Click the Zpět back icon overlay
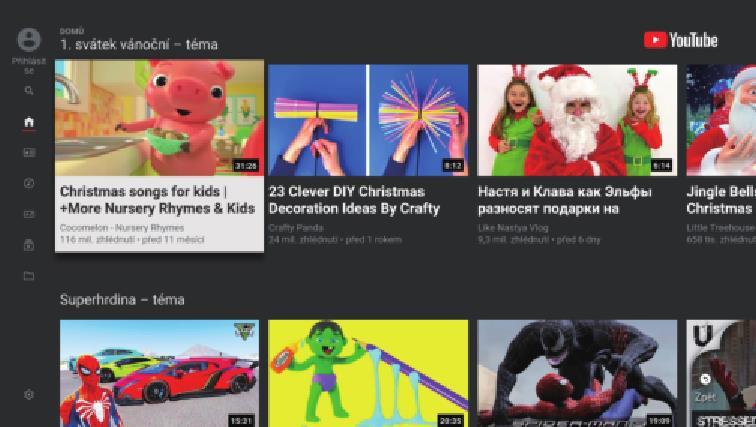 (705, 379)
